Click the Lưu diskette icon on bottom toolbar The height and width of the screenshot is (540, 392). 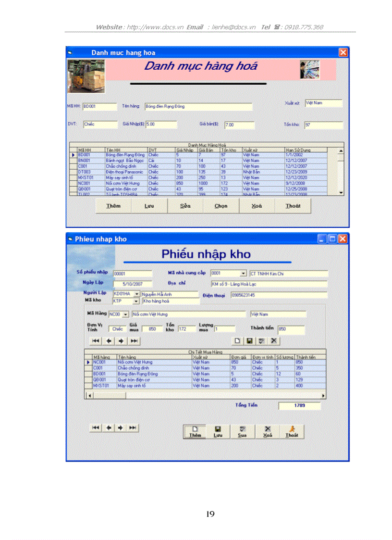pyautogui.click(x=218, y=428)
